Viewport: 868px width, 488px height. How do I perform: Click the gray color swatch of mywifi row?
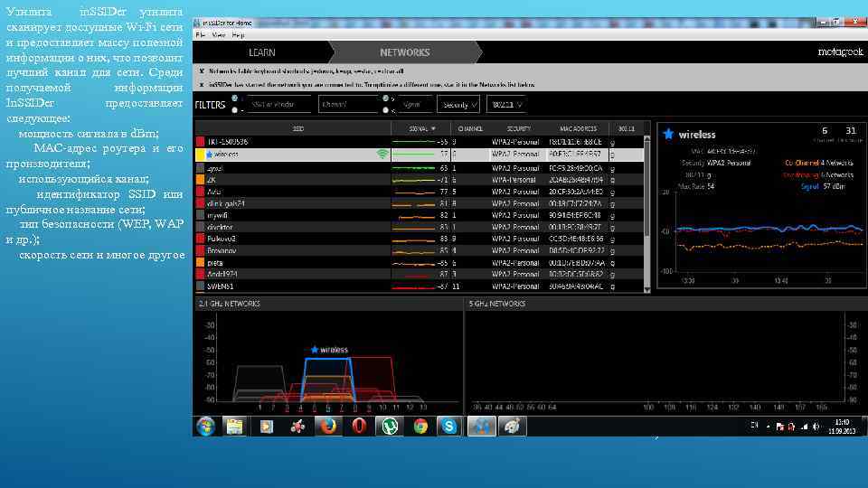[201, 215]
